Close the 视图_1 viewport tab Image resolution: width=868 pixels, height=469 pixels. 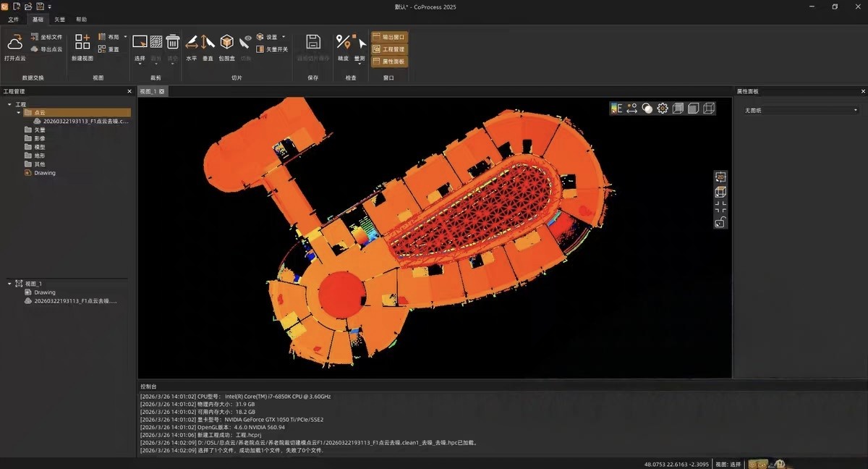[162, 91]
